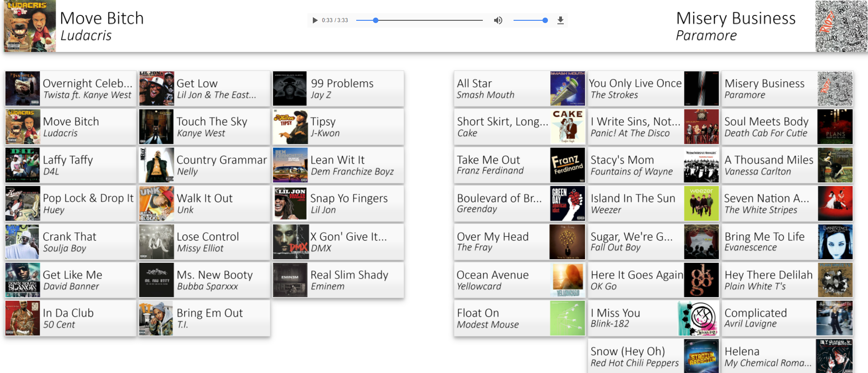Select Country Grammar by Nelly
Image resolution: width=868 pixels, height=373 pixels.
(204, 165)
